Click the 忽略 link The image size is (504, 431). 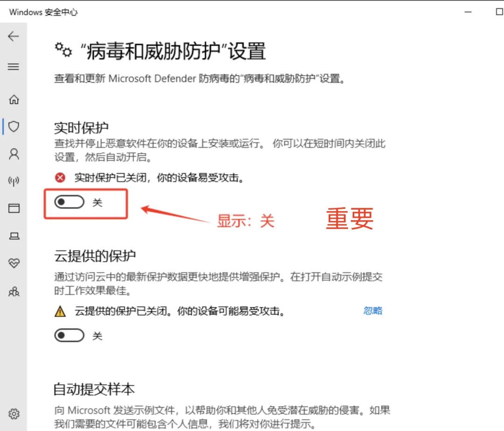tap(373, 311)
